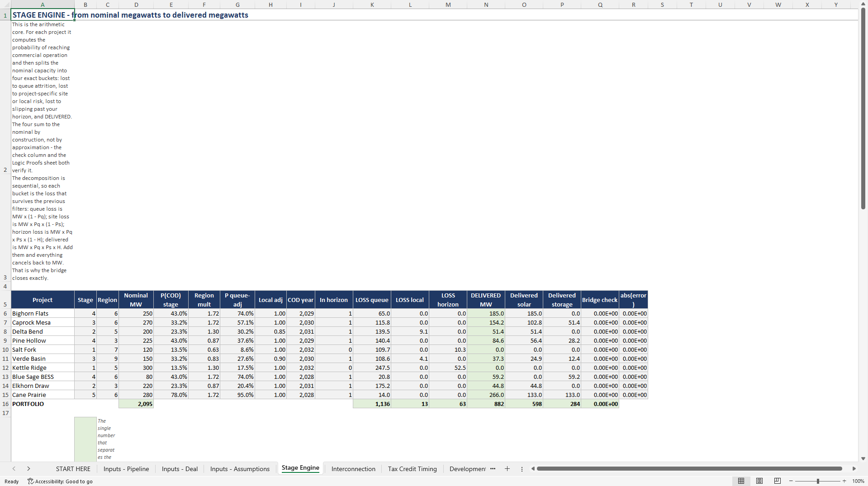This screenshot has height=486, width=868.
Task: Open Tax Credit Timing sheet
Action: (x=412, y=469)
